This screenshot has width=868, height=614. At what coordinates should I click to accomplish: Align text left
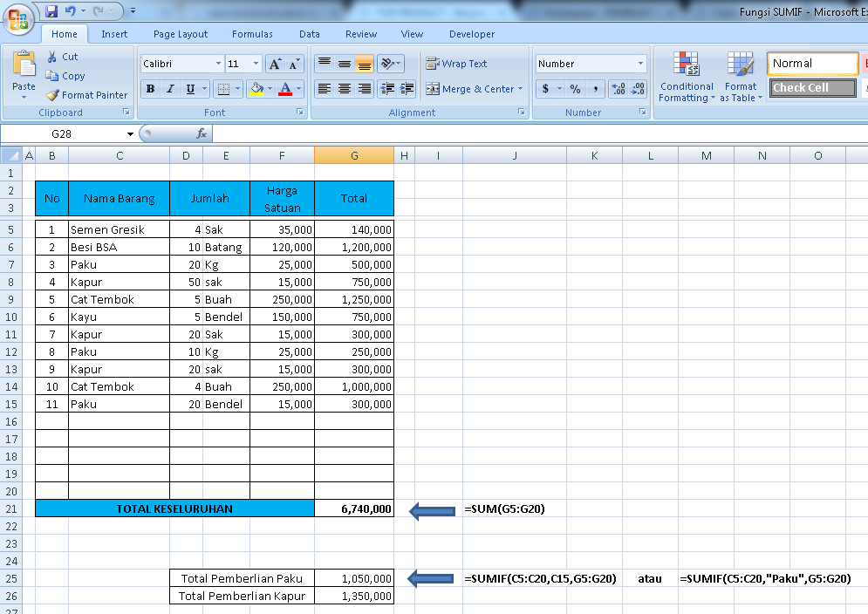pos(325,89)
